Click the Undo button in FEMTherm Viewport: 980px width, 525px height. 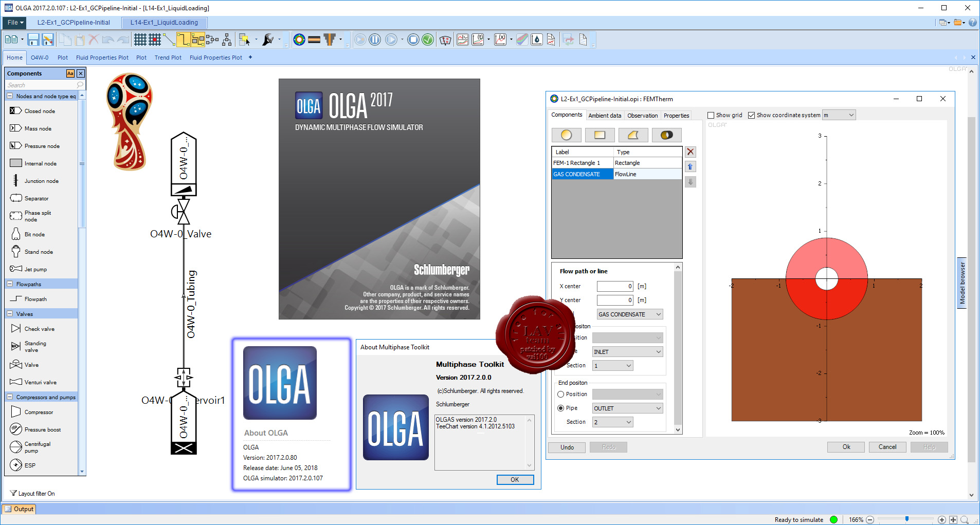[x=567, y=447]
